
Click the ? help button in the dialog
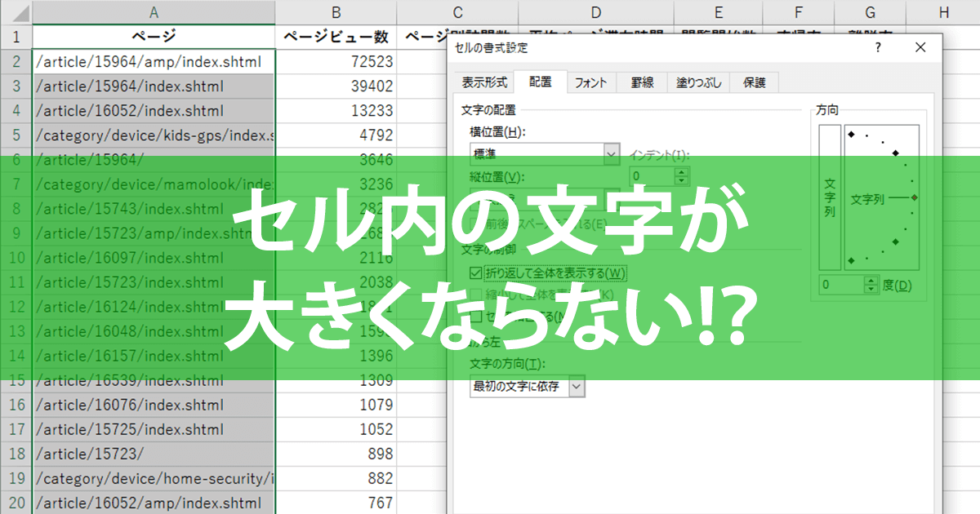878,47
